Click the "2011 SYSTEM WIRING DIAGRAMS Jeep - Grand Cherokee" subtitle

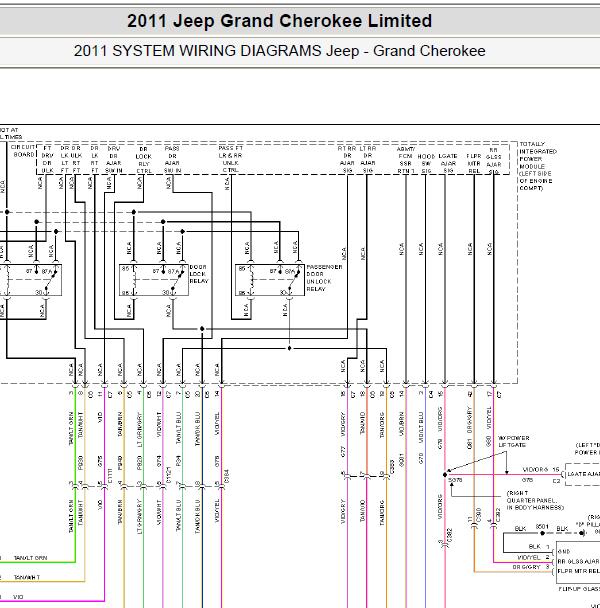point(279,51)
